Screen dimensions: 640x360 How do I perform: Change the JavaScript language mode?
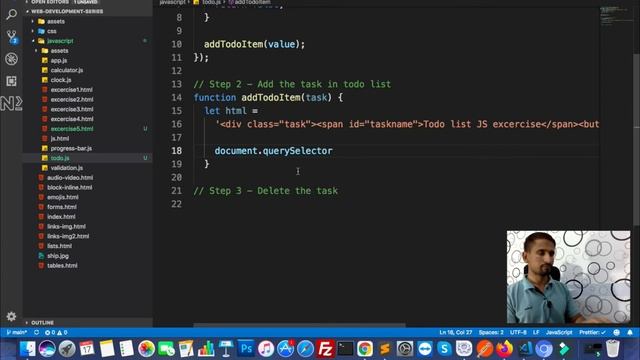click(559, 332)
